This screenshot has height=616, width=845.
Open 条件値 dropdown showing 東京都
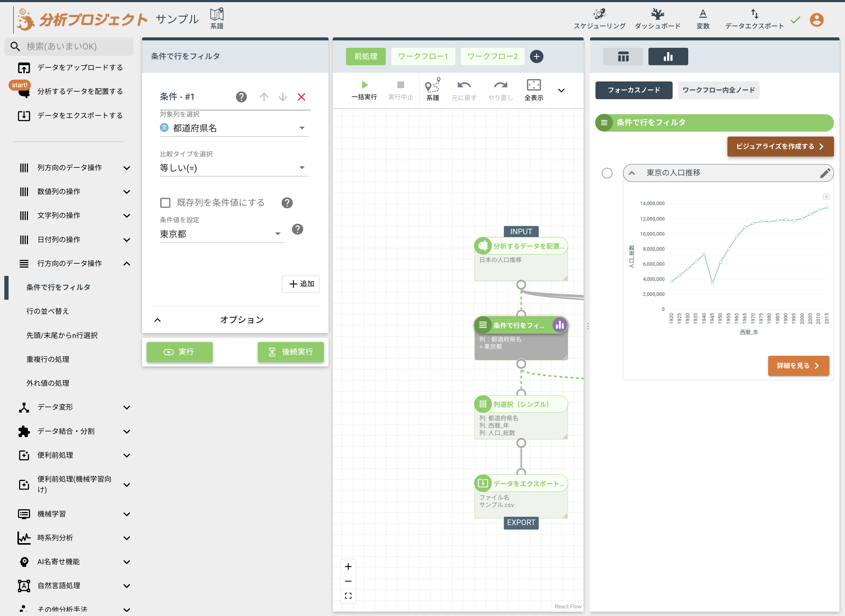[x=221, y=234]
